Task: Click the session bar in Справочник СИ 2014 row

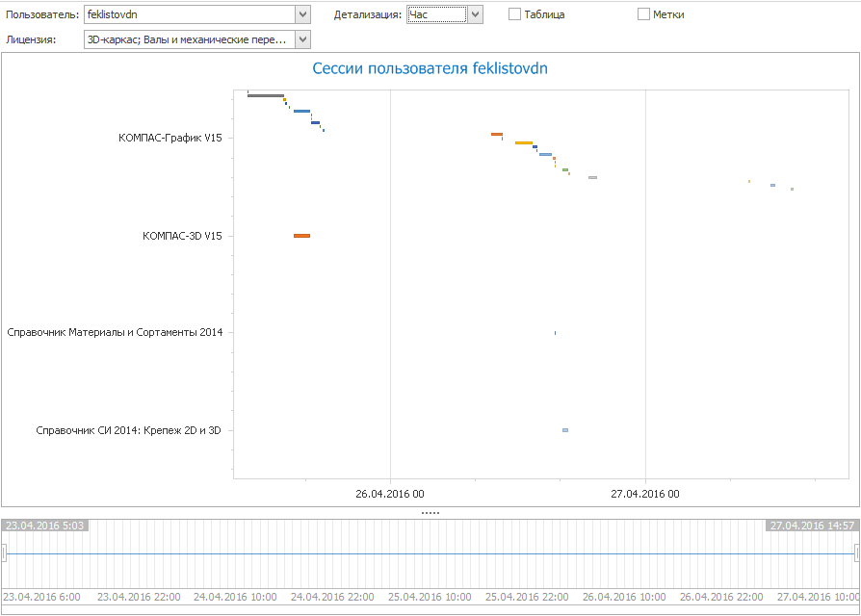Action: tap(565, 430)
